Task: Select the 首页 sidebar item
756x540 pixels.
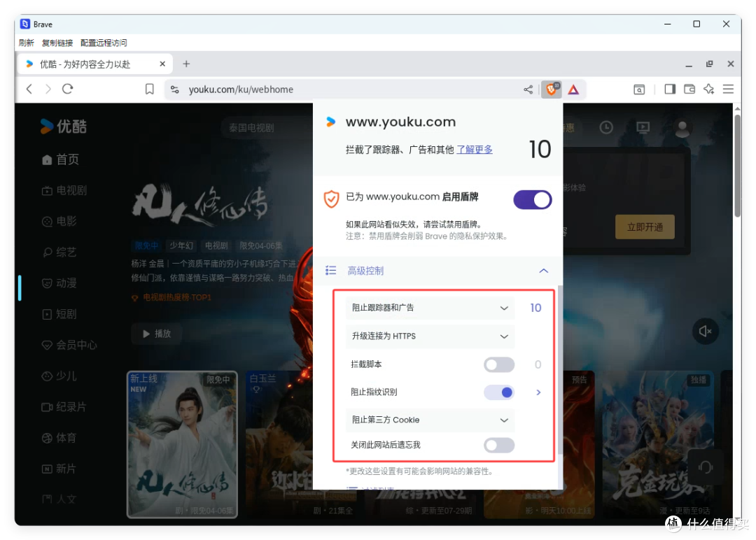Action: coord(61,159)
